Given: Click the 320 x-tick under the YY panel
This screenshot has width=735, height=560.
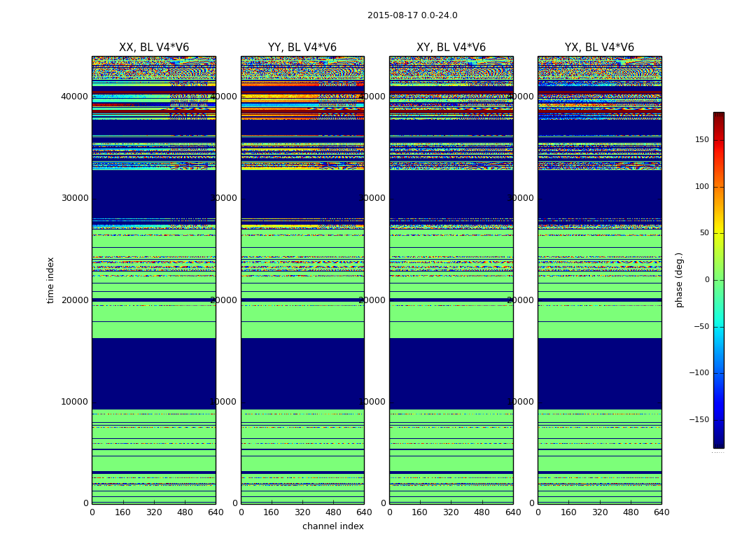Looking at the screenshot, I should [302, 512].
